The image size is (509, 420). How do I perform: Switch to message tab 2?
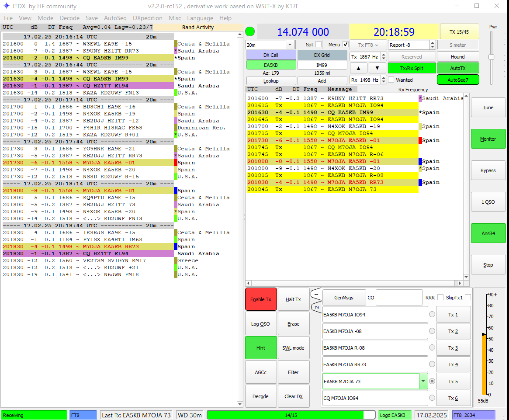316,308
